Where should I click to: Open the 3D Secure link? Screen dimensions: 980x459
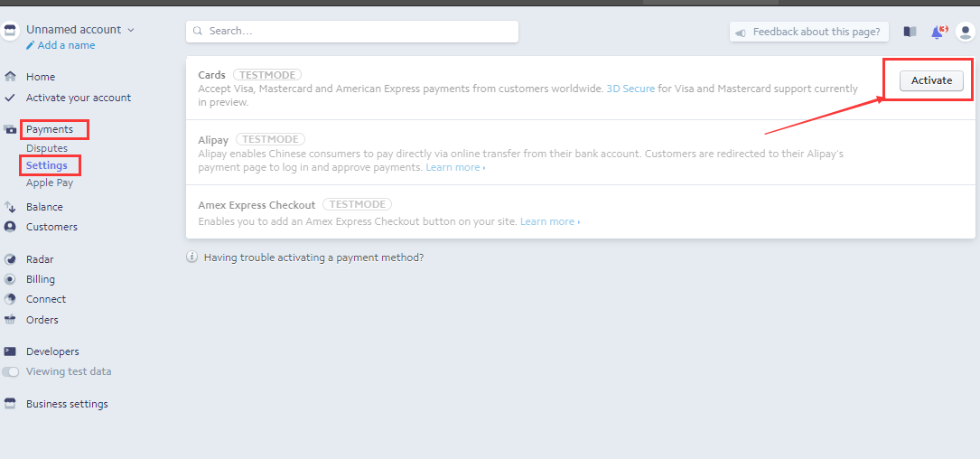click(x=630, y=89)
